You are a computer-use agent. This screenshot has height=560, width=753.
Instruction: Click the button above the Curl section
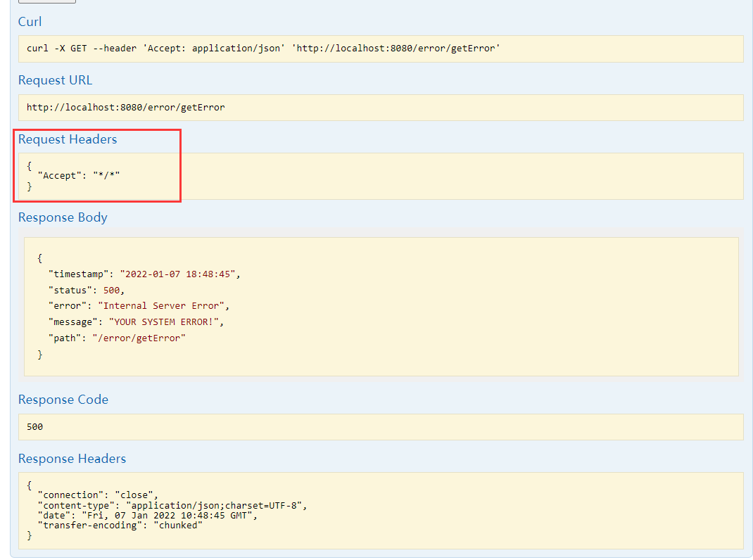point(46,3)
